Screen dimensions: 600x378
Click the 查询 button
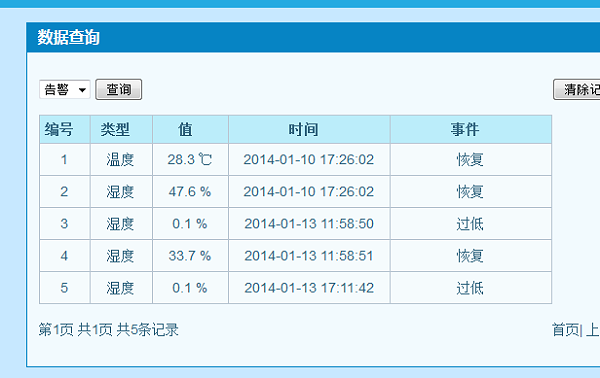click(119, 90)
